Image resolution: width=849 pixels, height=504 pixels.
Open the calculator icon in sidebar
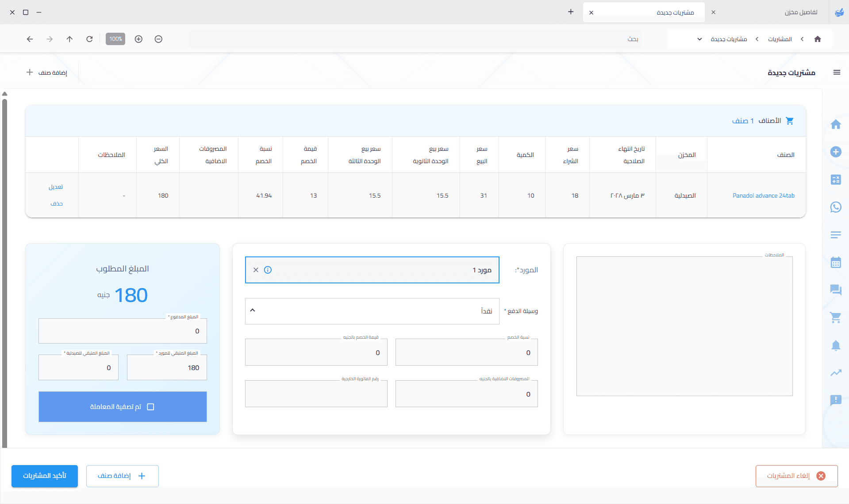click(x=835, y=179)
